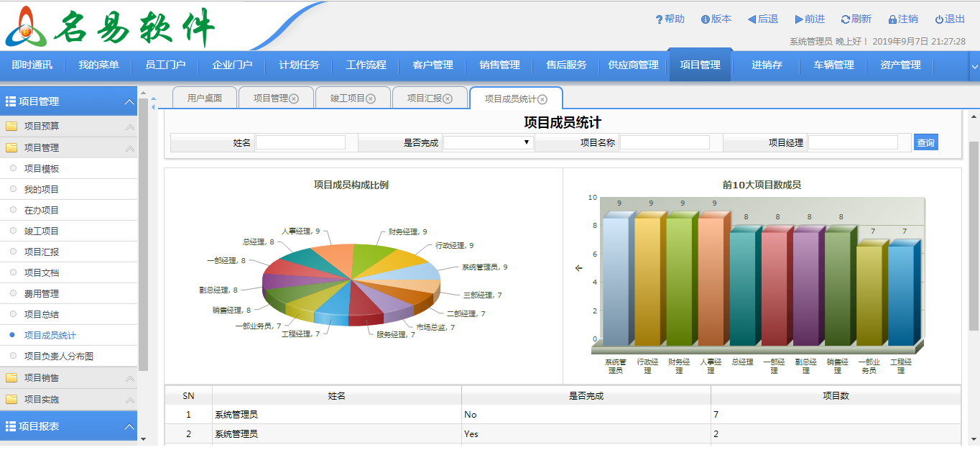
Task: Open the 版本 version info icon
Action: (706, 19)
